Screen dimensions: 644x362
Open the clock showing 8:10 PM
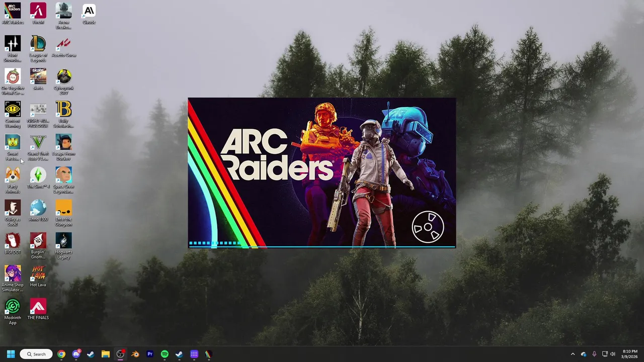point(630,354)
